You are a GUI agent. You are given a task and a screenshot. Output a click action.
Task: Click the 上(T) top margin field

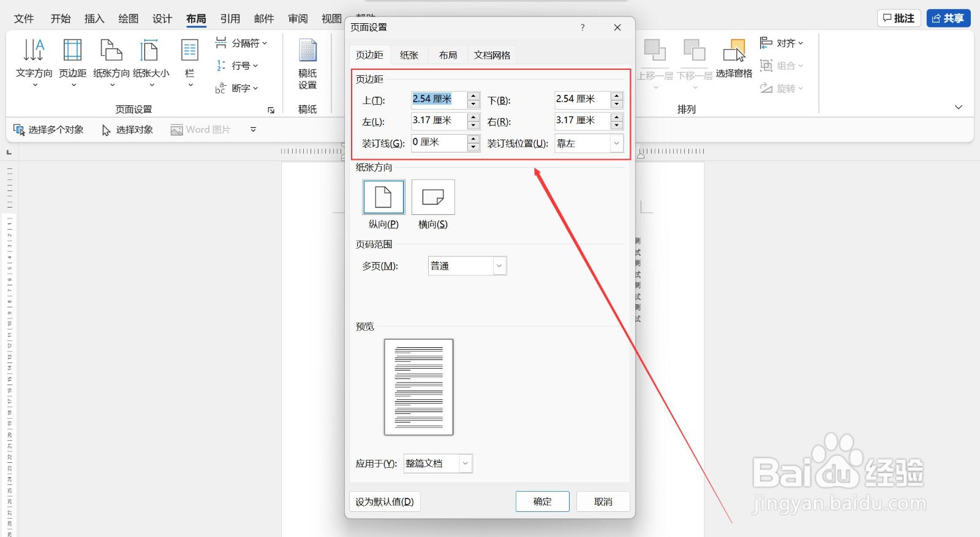click(x=439, y=99)
